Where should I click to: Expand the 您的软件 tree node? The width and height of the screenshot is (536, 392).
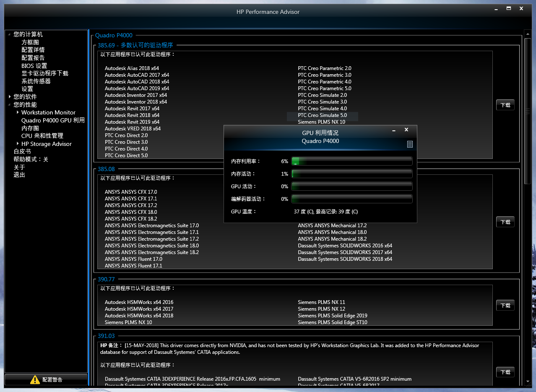[x=10, y=97]
